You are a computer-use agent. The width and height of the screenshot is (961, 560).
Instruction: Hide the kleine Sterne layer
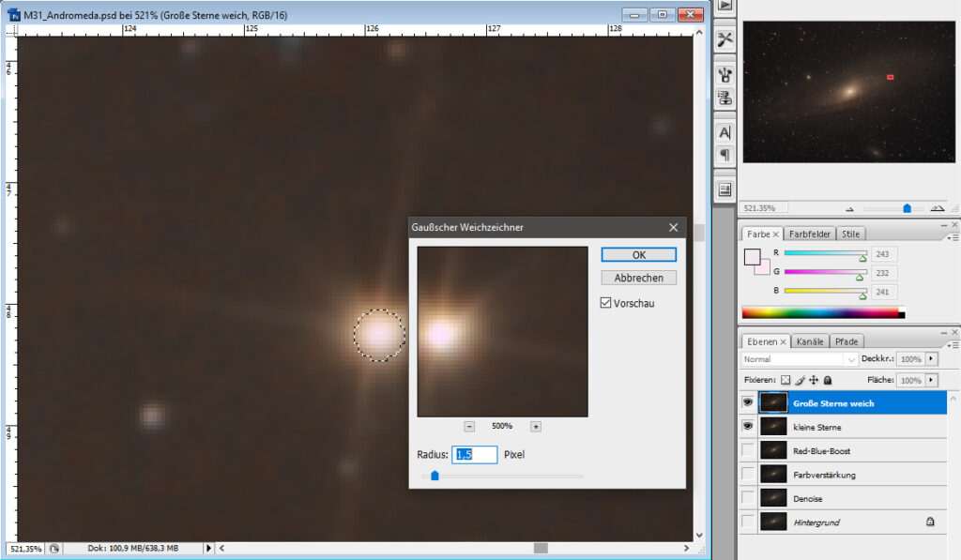tap(748, 426)
